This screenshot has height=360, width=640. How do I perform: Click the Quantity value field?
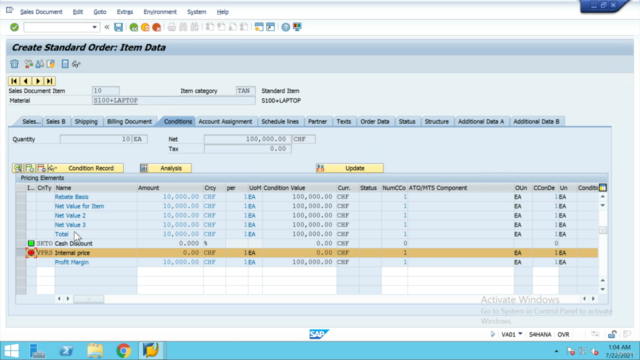[96, 139]
